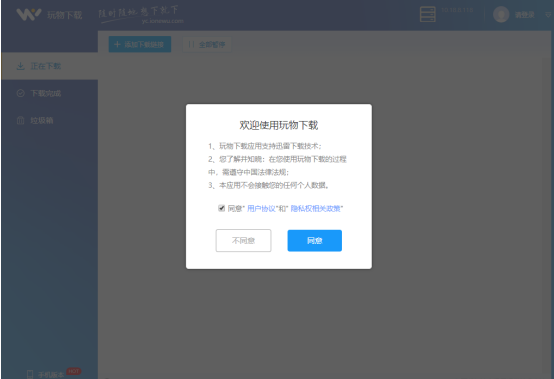554x379 pixels.
Task: Click the 添加下载链接 add download link button
Action: [140, 44]
